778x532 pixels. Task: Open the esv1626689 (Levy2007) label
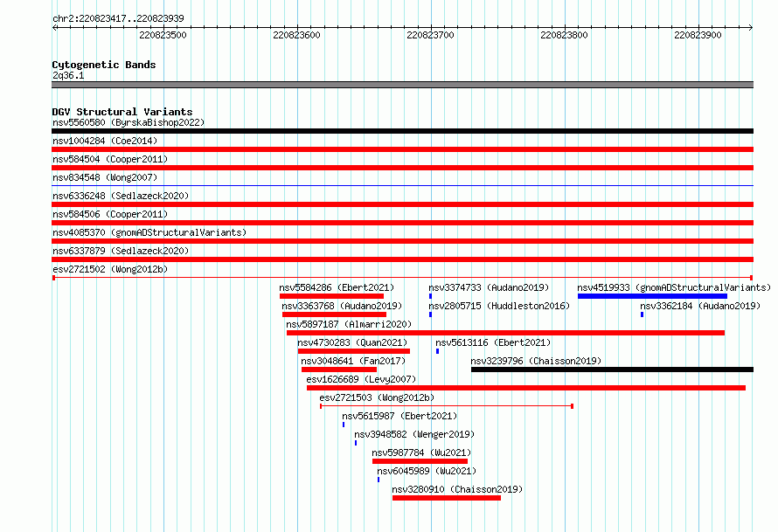click(361, 379)
